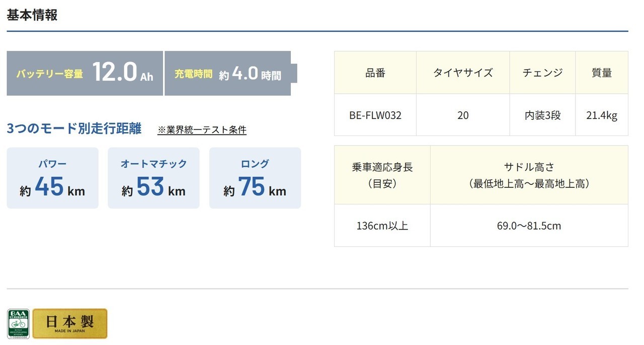
Task: Click the 充電時間 約4.0時間 panel
Action: click(230, 74)
